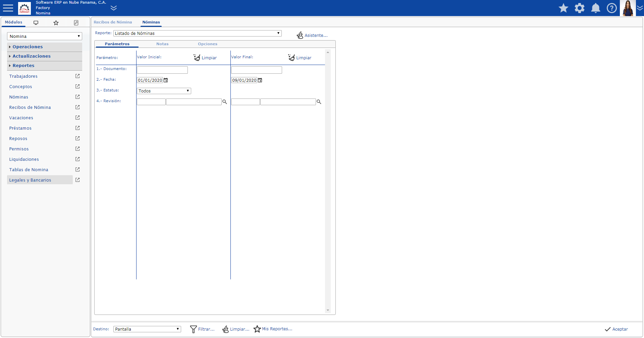This screenshot has height=338, width=644.
Task: Open the Estatus dropdown showing Todos
Action: click(x=164, y=91)
